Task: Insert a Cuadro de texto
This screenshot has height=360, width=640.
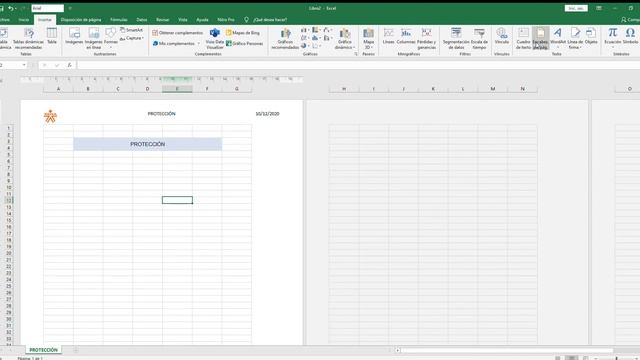Action: click(x=523, y=38)
